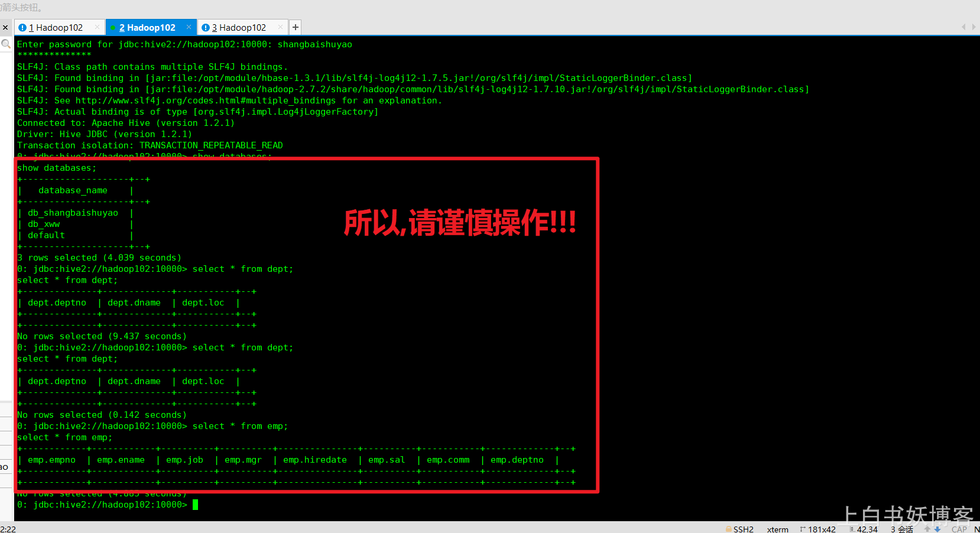Click the emp.deptno column header

click(517, 460)
